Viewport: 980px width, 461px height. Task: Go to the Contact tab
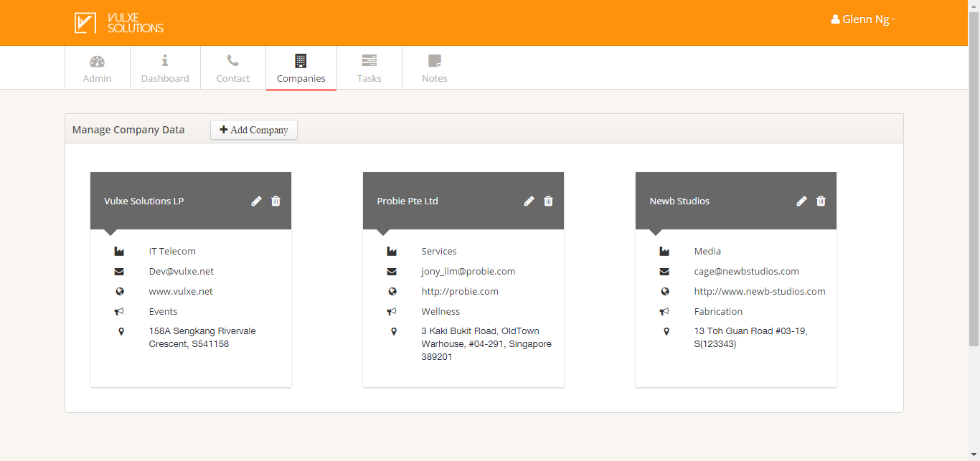point(233,69)
